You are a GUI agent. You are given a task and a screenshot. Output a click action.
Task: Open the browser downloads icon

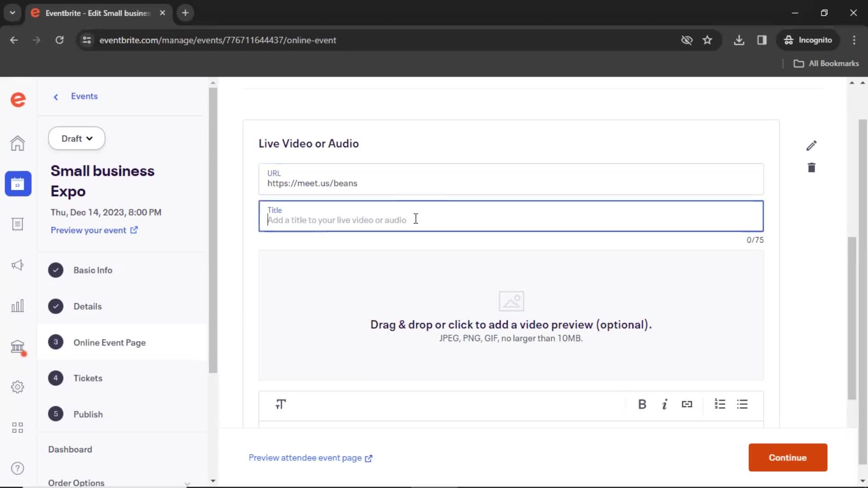[739, 40]
